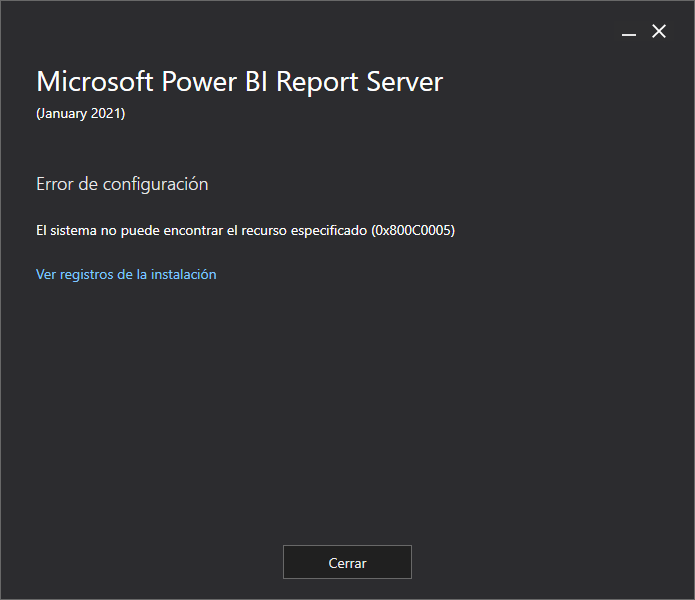Select the (January 2021) version label
This screenshot has height=600, width=695.
pyautogui.click(x=80, y=114)
